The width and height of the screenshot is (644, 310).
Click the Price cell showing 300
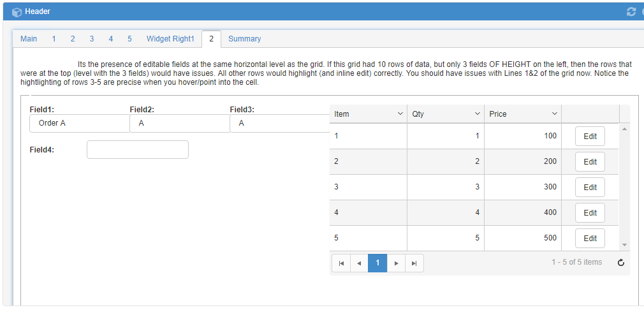coord(523,187)
